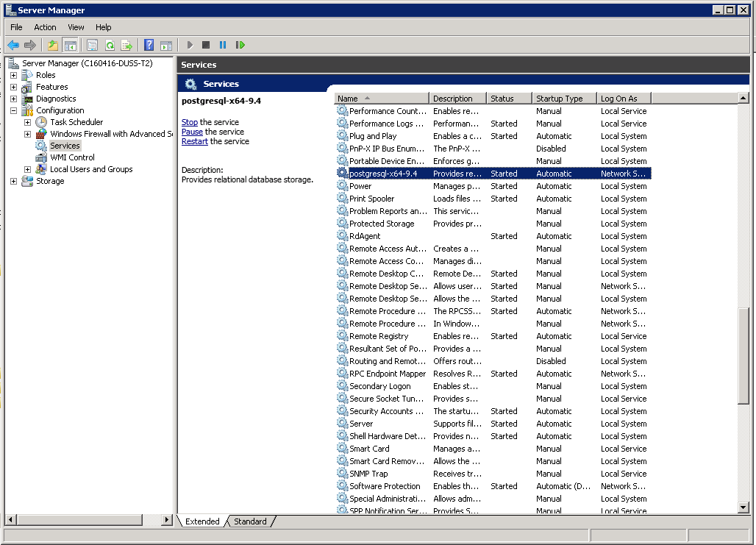Click the Refresh toolbar icon

tap(110, 45)
